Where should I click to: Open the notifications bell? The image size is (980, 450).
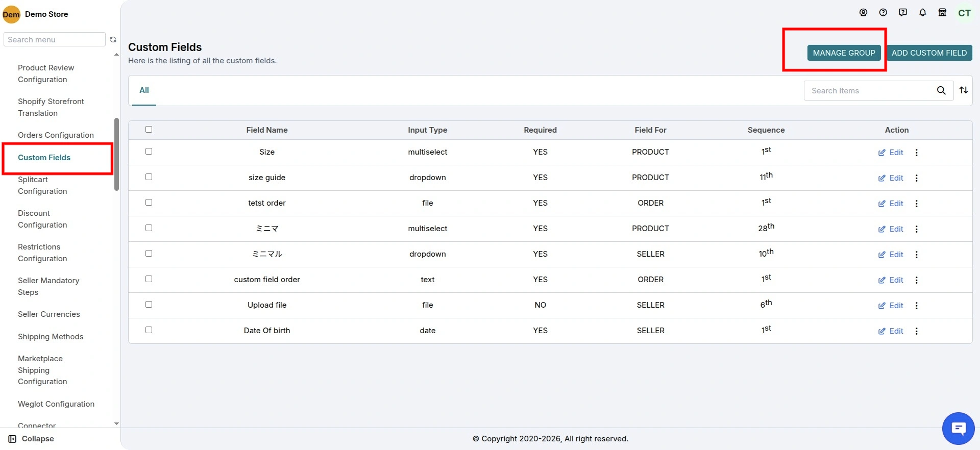coord(922,13)
